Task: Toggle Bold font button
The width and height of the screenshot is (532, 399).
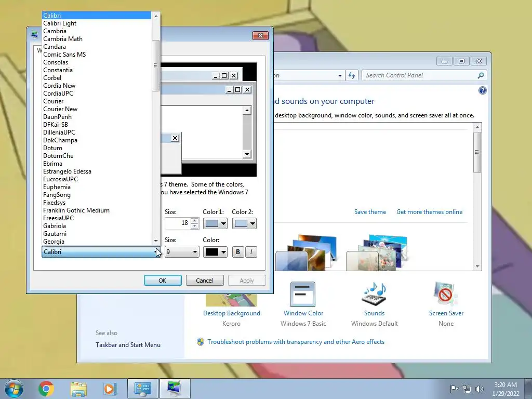Action: [238, 252]
